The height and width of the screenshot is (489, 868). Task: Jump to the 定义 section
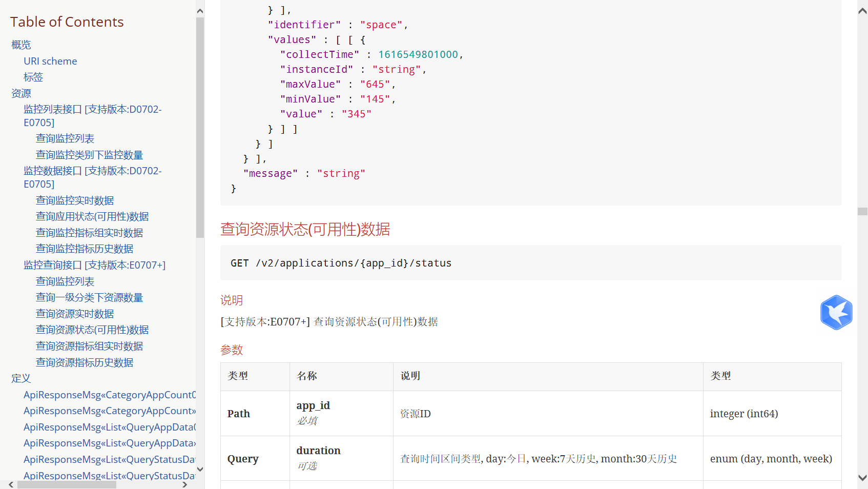tap(21, 378)
